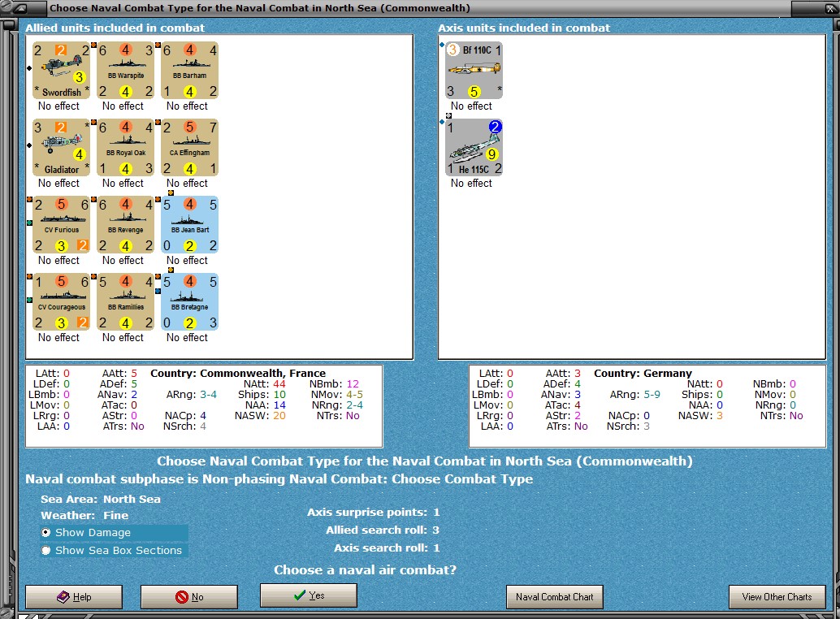The image size is (840, 619).
Task: Select the BB Ramillies battleship counter
Action: (125, 302)
